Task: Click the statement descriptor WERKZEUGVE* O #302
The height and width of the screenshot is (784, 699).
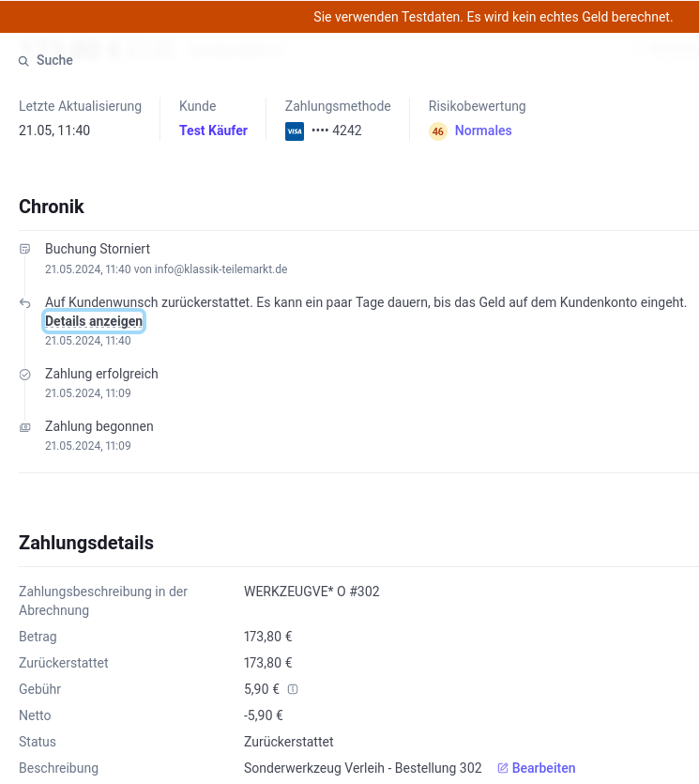Action: point(312,591)
